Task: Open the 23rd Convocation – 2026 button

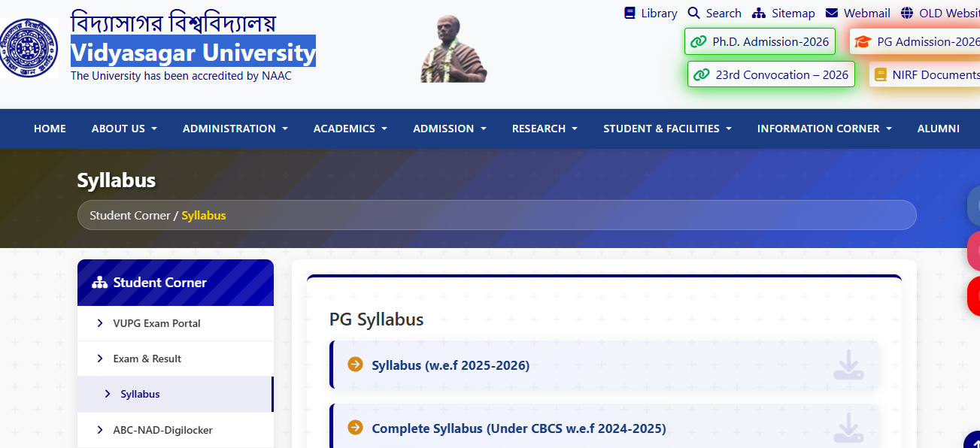Action: click(x=771, y=74)
